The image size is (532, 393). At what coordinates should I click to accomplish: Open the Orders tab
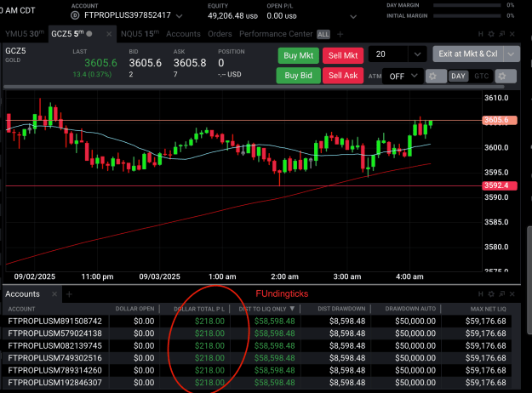click(x=220, y=34)
